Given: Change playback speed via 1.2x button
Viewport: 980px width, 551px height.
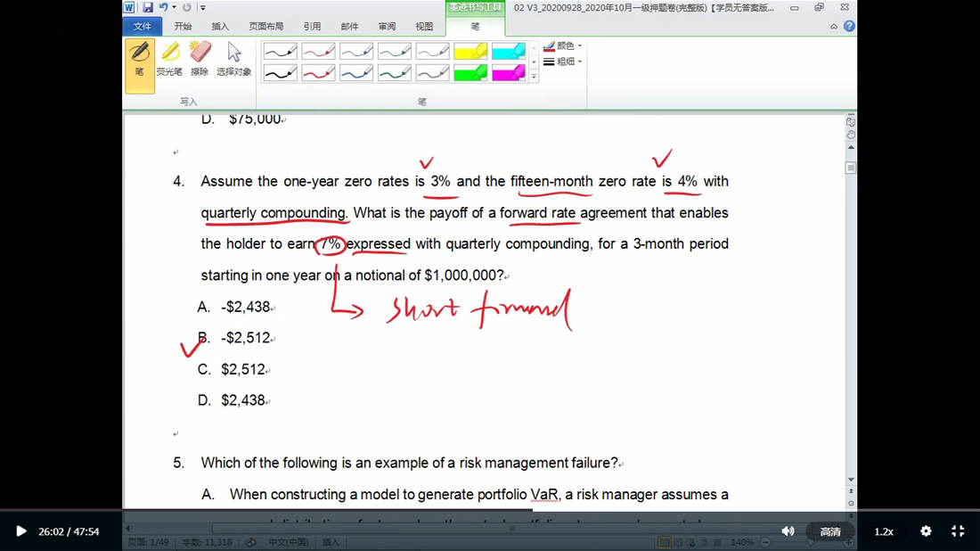Looking at the screenshot, I should point(883,531).
